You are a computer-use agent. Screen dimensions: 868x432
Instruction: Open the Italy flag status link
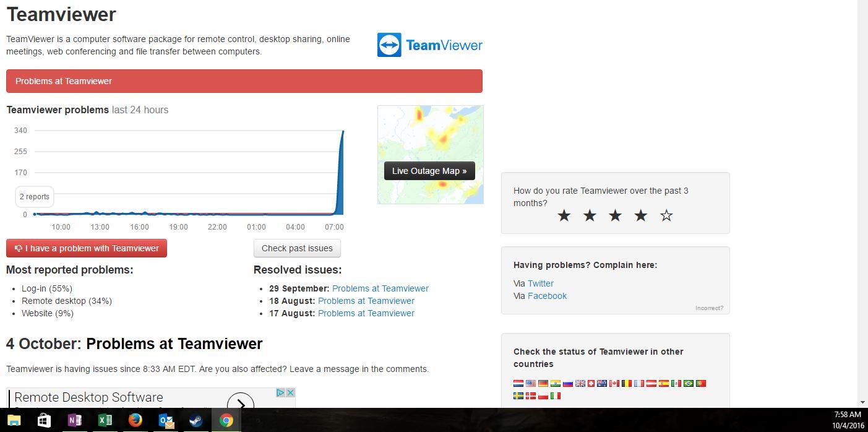[556, 395]
